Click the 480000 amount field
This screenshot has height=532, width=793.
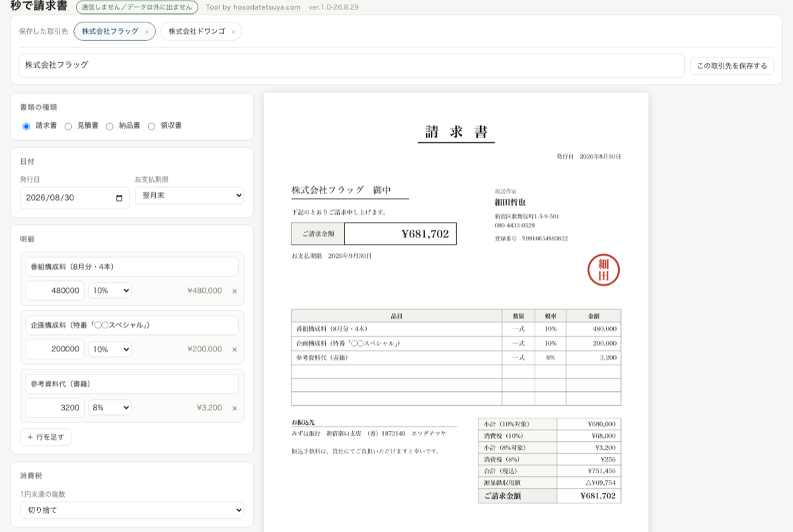[55, 291]
